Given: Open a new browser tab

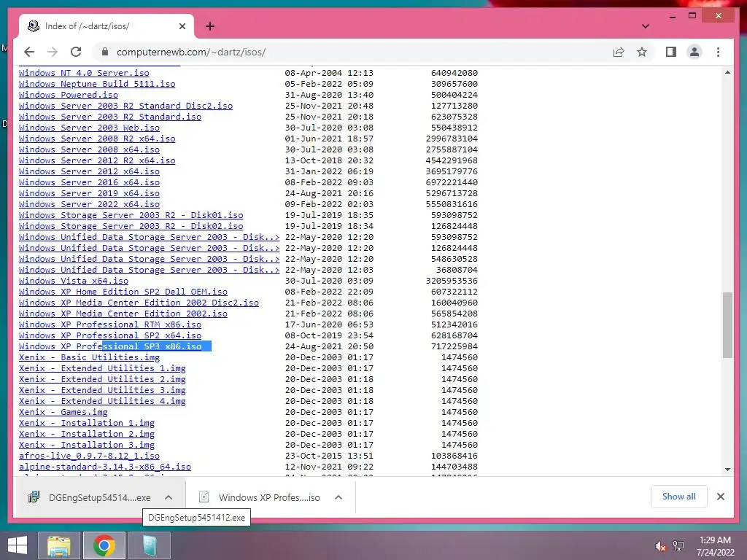Looking at the screenshot, I should tap(210, 26).
